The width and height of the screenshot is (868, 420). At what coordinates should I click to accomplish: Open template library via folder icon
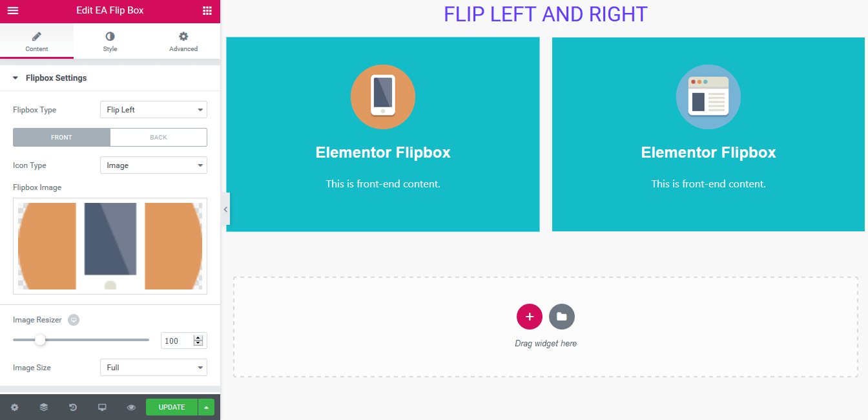pos(561,317)
